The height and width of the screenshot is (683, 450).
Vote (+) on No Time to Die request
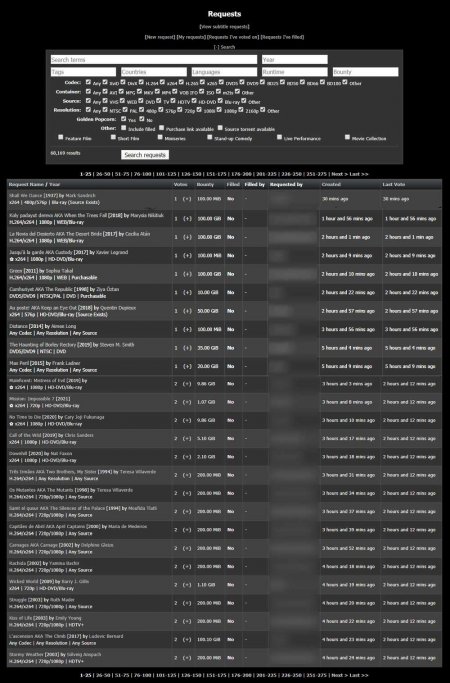(x=187, y=421)
